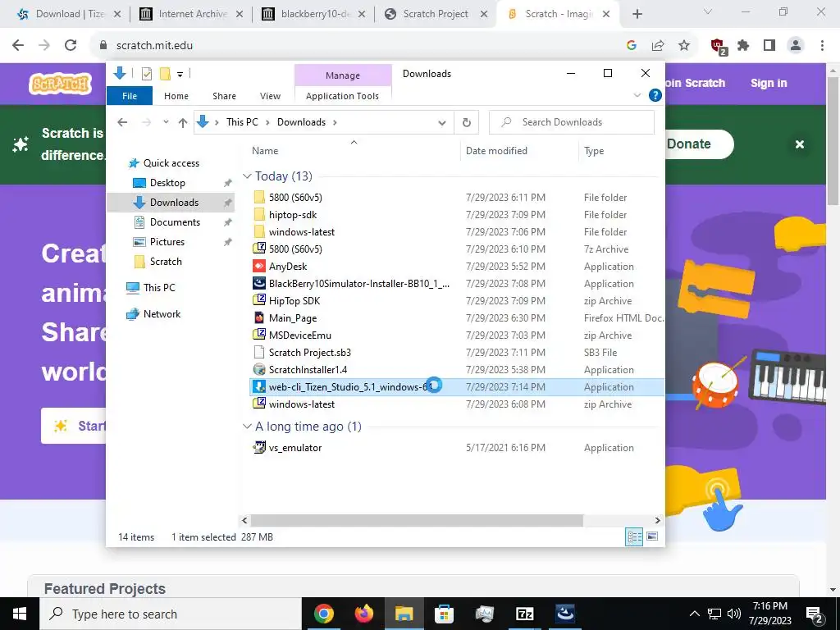This screenshot has height=630, width=840.
Task: Expand the Explorer ribbon chevron
Action: [x=637, y=95]
